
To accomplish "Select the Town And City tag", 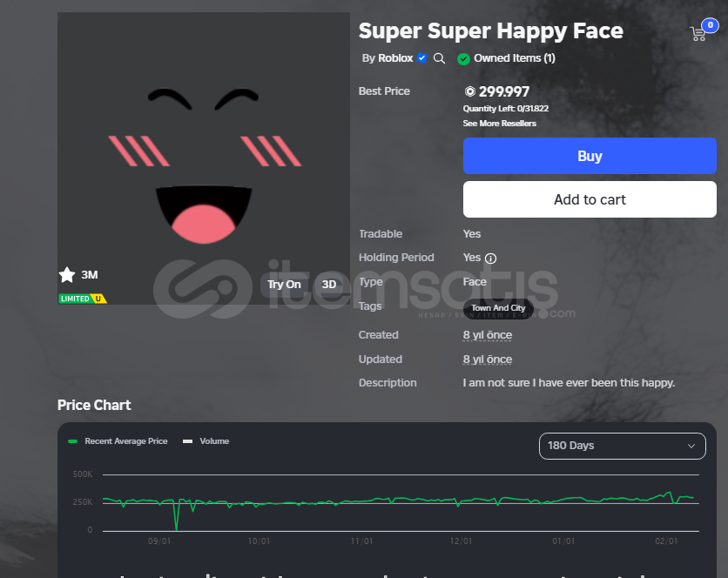I will tap(498, 308).
